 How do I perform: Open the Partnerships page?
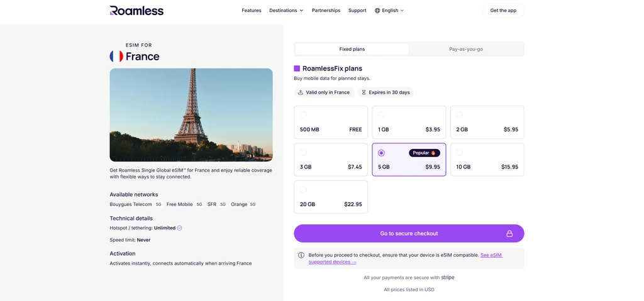pyautogui.click(x=326, y=10)
